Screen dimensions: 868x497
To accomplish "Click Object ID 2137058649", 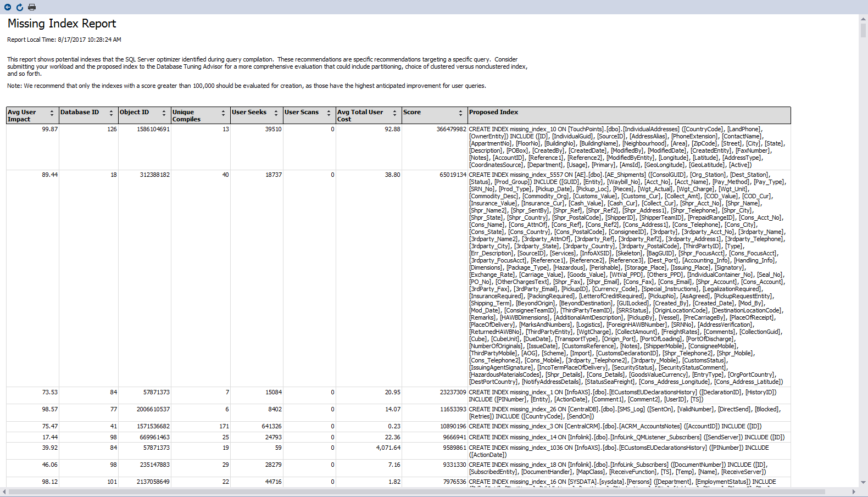I will (153, 482).
